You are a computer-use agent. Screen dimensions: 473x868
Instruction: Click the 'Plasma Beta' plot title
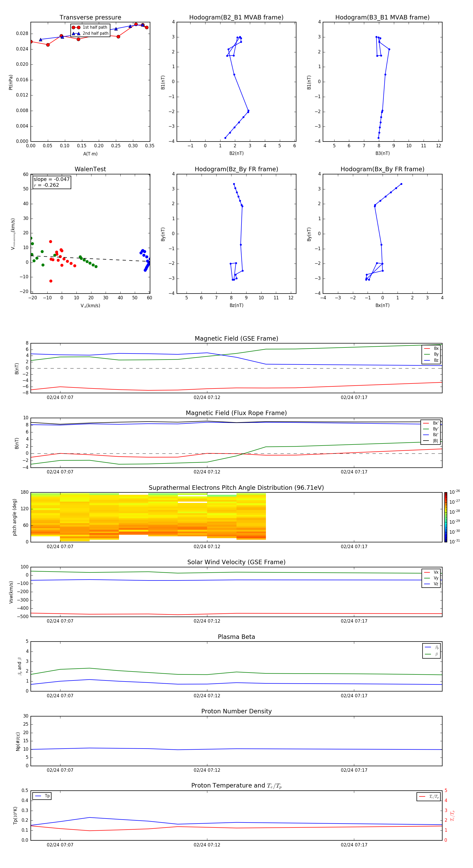[236, 637]
